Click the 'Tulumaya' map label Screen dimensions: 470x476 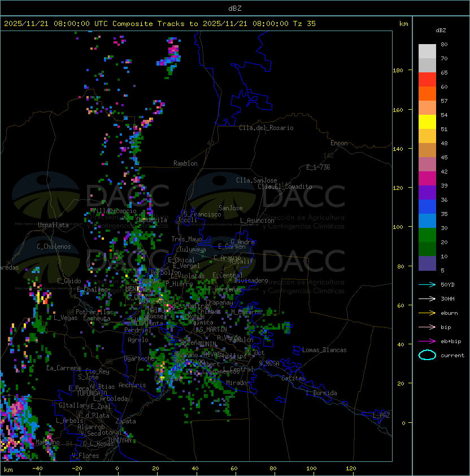193,249
